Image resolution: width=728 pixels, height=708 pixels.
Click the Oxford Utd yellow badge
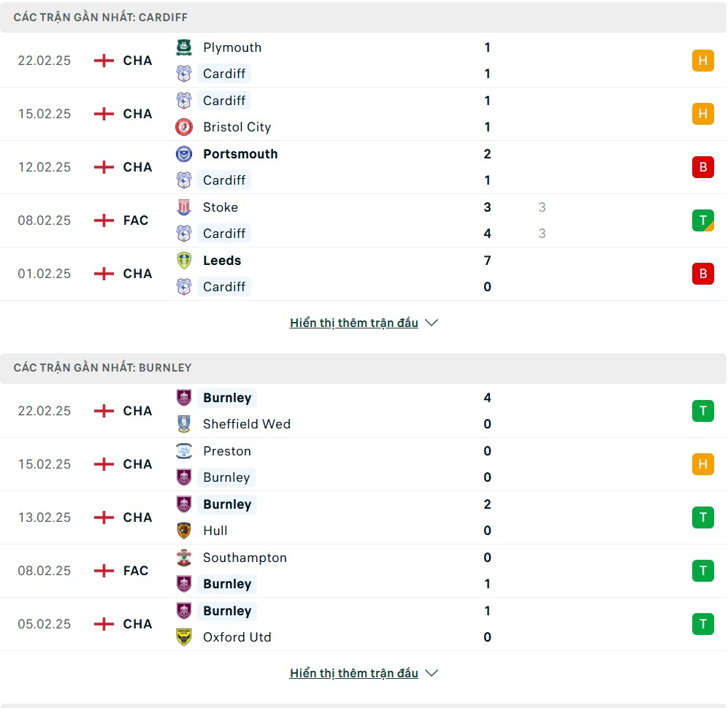pyautogui.click(x=184, y=637)
